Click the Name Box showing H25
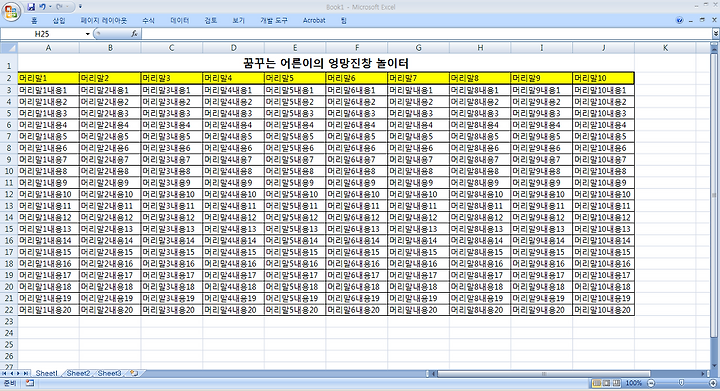Viewport: 720px width, 391px height. pyautogui.click(x=42, y=34)
